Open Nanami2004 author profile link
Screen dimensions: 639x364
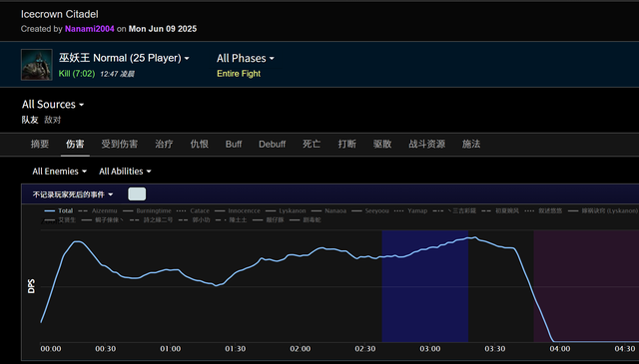pyautogui.click(x=90, y=29)
